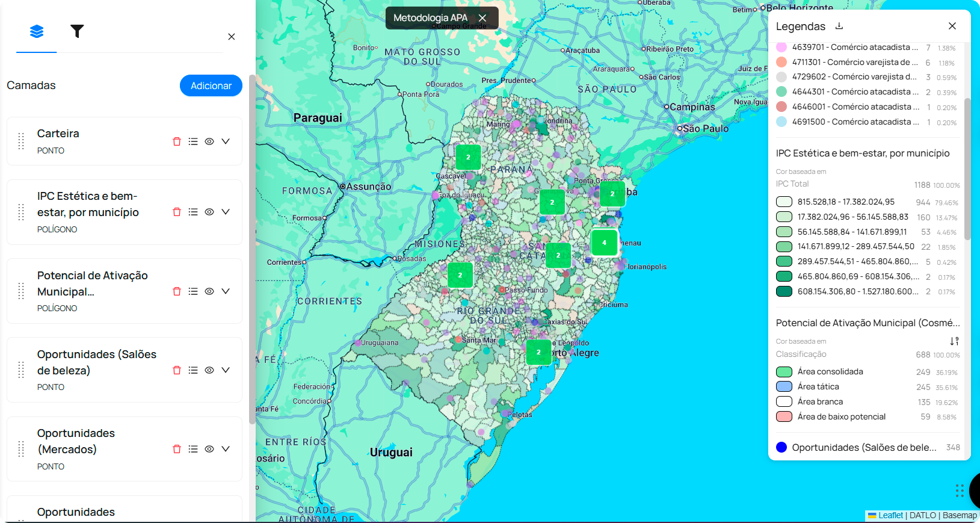Open the Leaflet attribution link
The width and height of the screenshot is (980, 523).
coord(890,515)
